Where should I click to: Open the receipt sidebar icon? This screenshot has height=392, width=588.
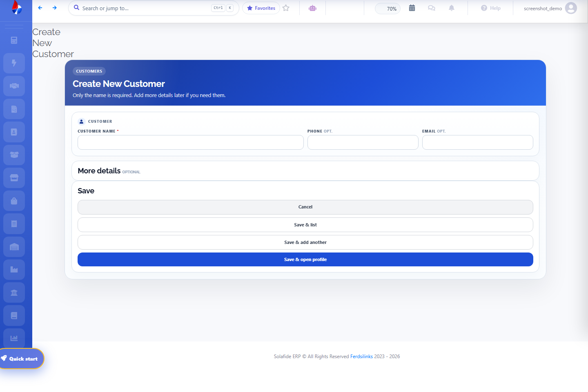coord(14,224)
